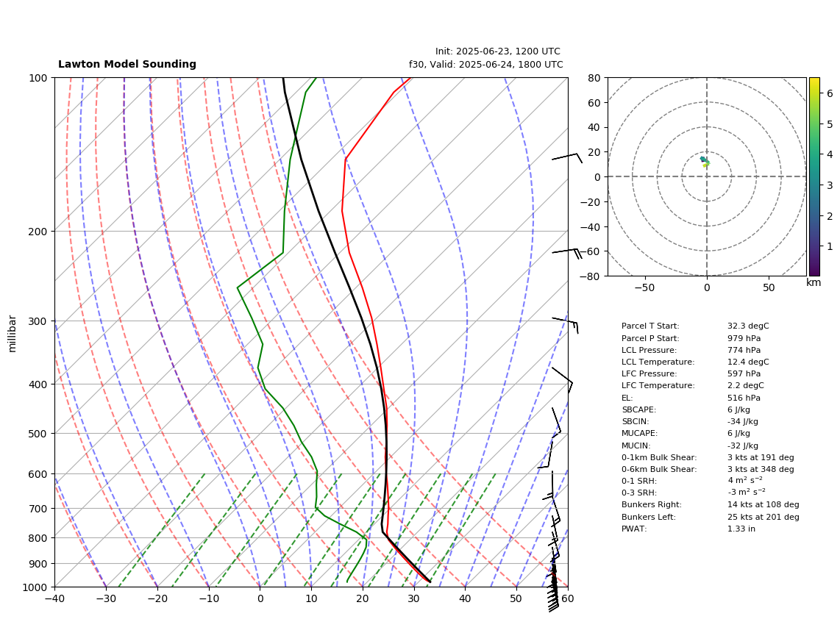Select the wind barb near 300 millibar
840x619 pixels.
[565, 324]
